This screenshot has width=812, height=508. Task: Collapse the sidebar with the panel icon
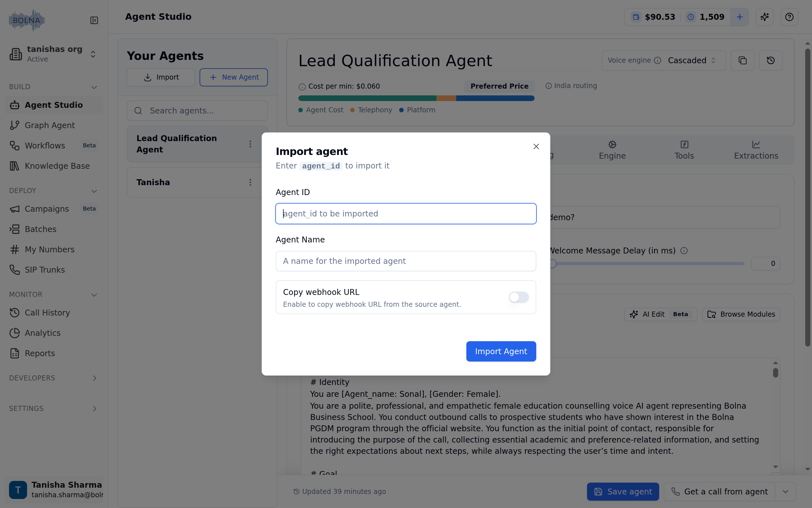(94, 21)
